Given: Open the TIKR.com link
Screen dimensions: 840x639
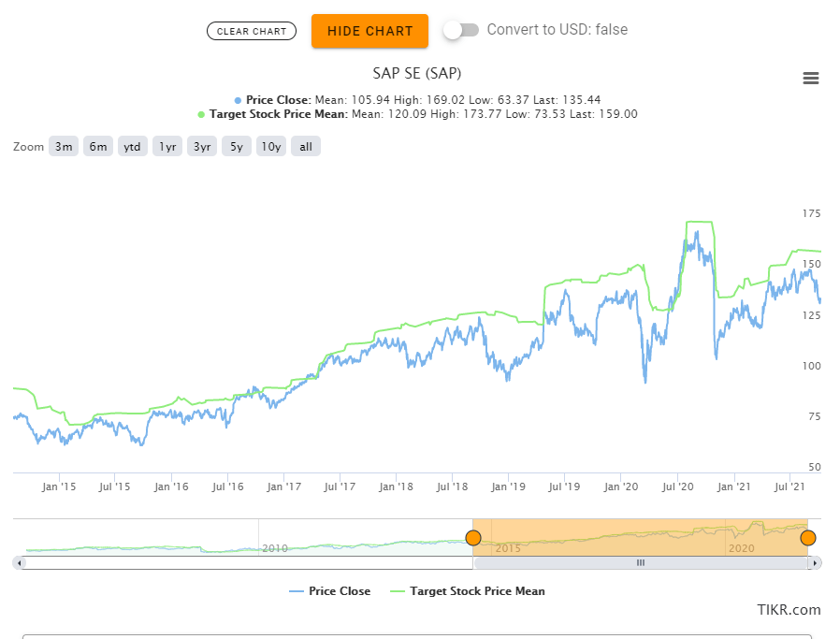Looking at the screenshot, I should pos(789,610).
